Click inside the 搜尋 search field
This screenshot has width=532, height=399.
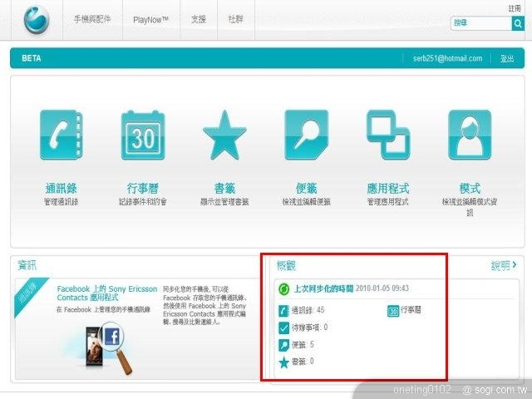[x=480, y=24]
